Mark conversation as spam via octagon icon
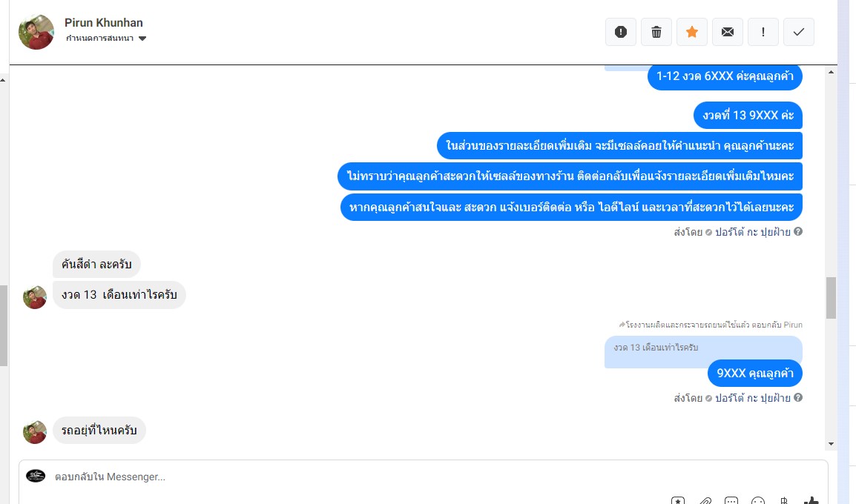The width and height of the screenshot is (856, 504). pyautogui.click(x=621, y=32)
